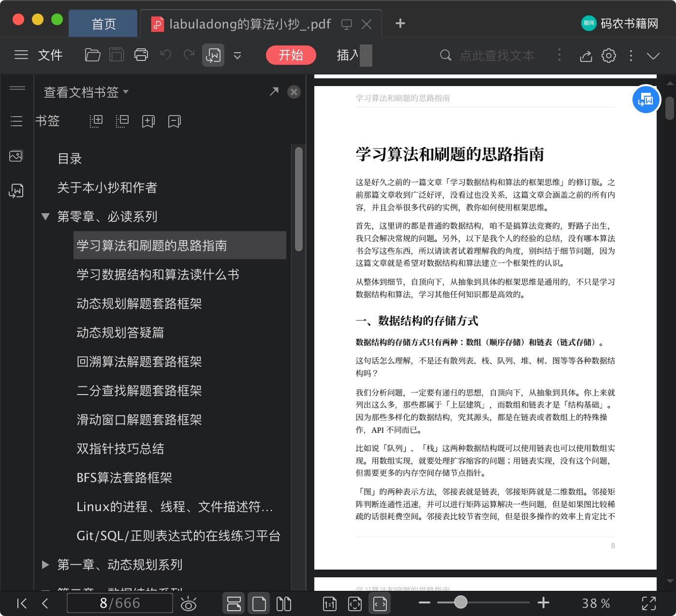676x616 pixels.
Task: Open the hamburger menu next to 文件
Action: (x=21, y=55)
